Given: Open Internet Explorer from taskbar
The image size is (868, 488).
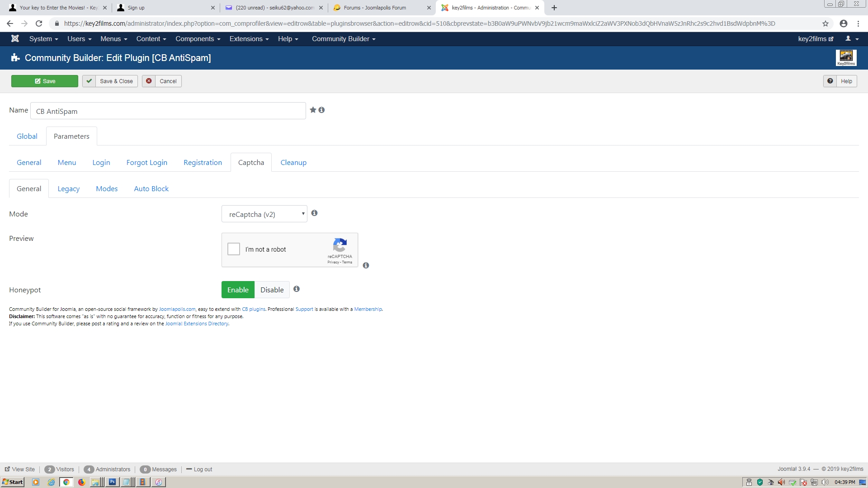Looking at the screenshot, I should point(51,482).
